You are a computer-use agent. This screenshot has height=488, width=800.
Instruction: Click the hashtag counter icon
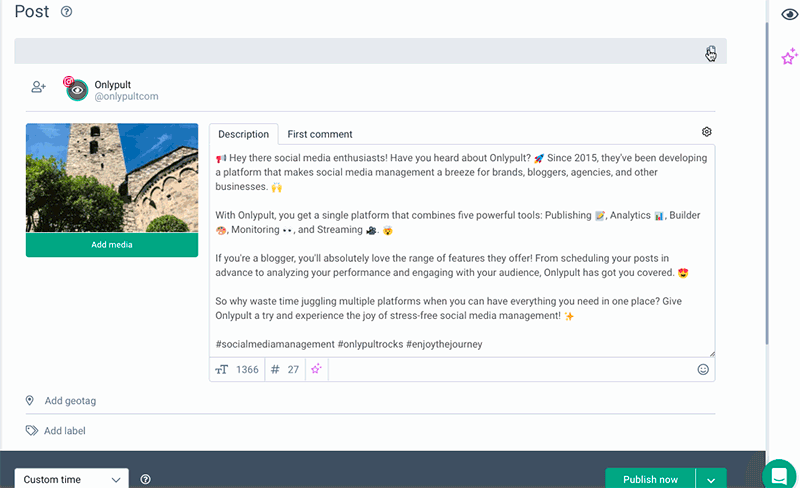point(275,369)
